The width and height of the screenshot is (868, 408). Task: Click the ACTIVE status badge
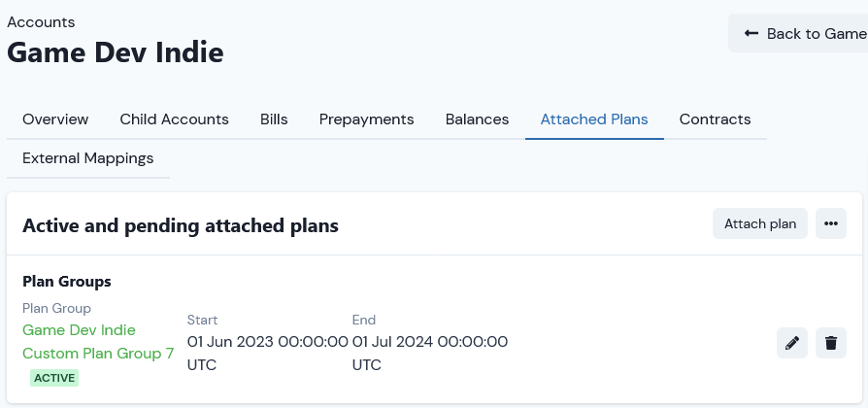[54, 378]
